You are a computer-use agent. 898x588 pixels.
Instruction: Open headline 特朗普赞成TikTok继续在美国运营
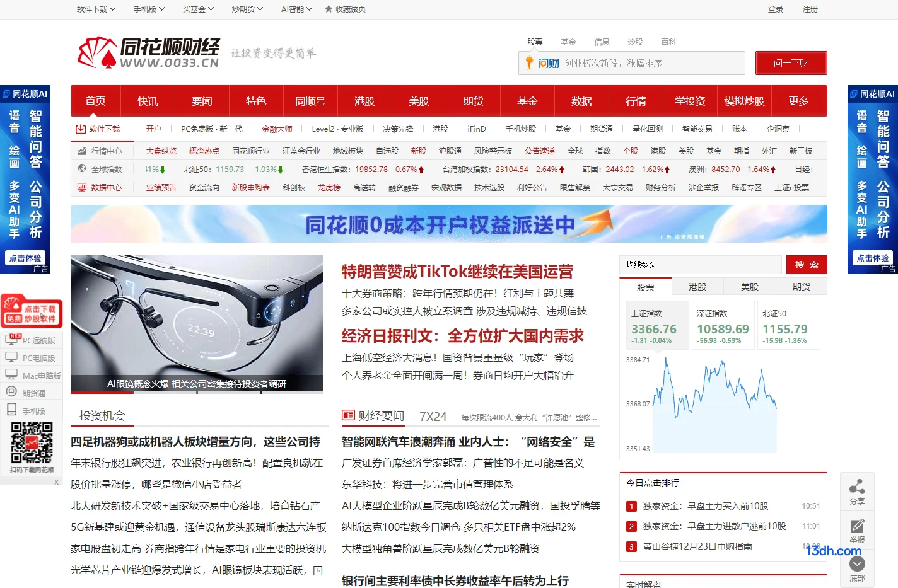(x=457, y=272)
